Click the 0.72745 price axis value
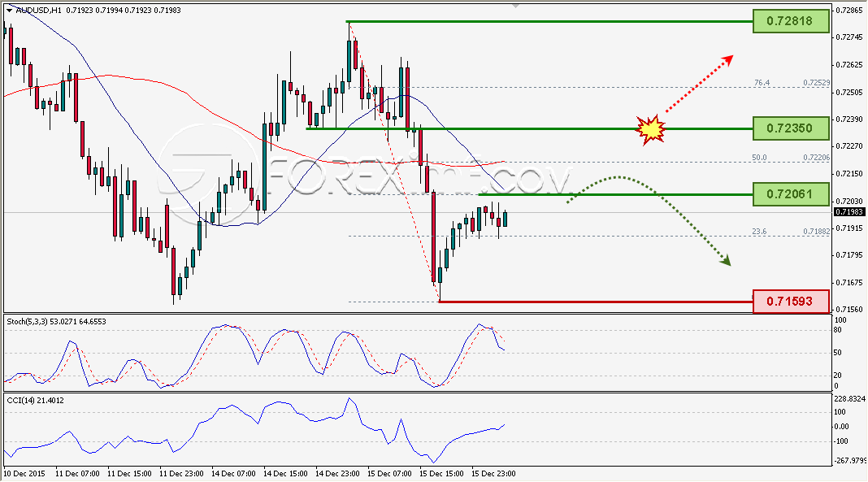The image size is (868, 482). pyautogui.click(x=850, y=37)
